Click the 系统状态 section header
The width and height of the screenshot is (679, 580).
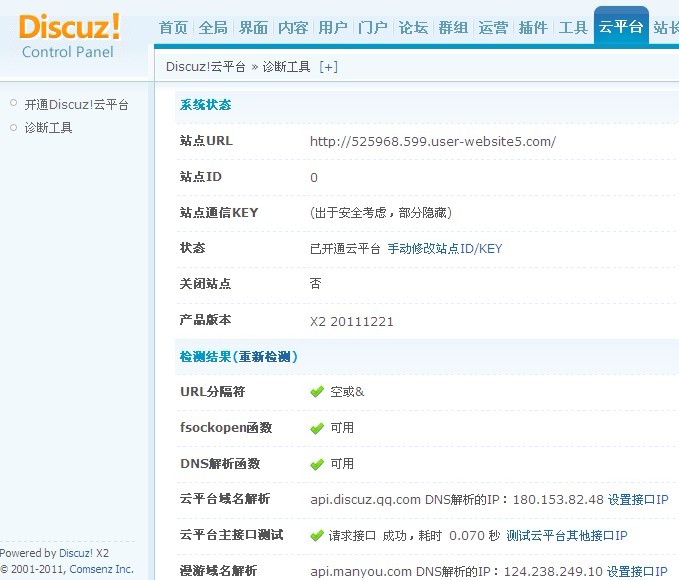point(205,104)
